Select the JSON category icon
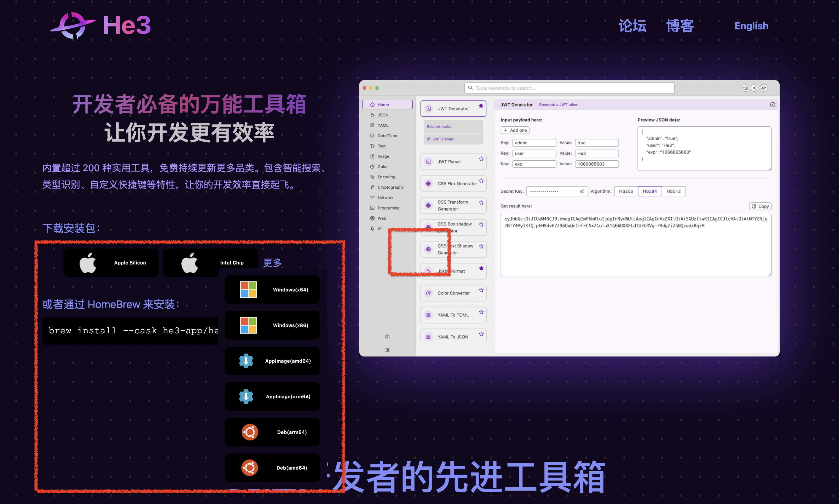The image size is (839, 504). [372, 115]
